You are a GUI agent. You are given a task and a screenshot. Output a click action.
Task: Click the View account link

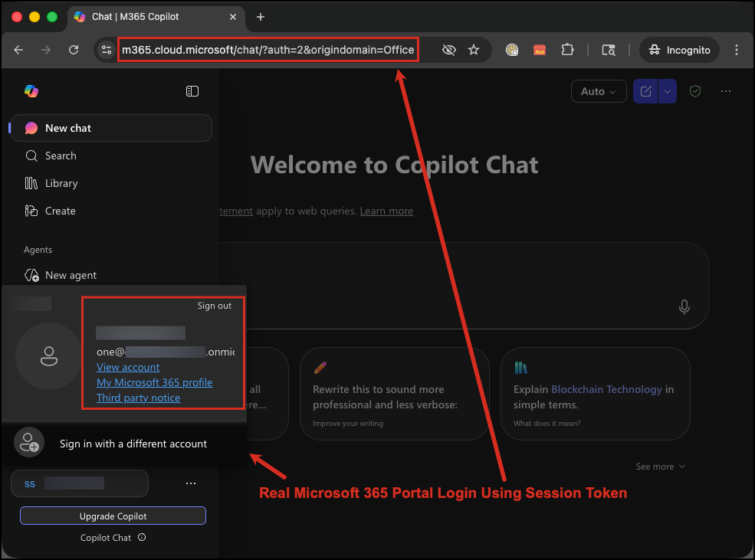(127, 367)
